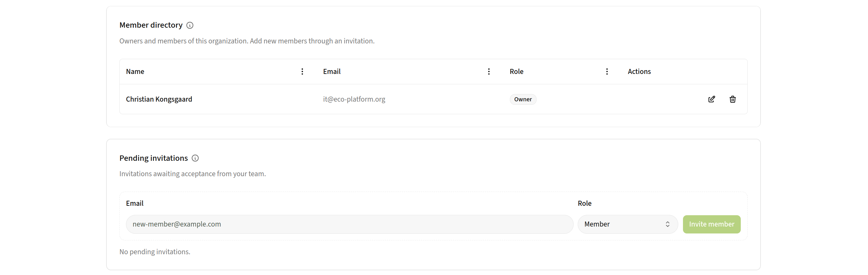Select the name Christian Kongsgaard

point(159,99)
